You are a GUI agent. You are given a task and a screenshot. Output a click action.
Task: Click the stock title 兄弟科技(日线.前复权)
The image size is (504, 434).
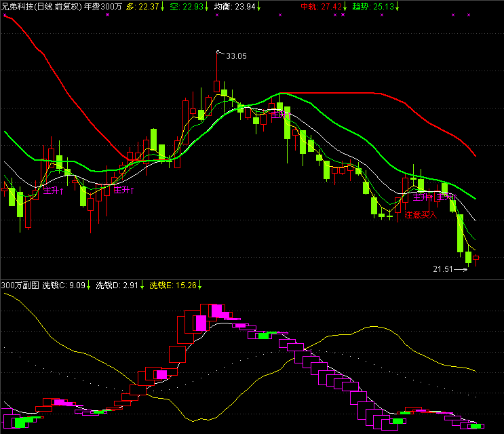coord(42,6)
